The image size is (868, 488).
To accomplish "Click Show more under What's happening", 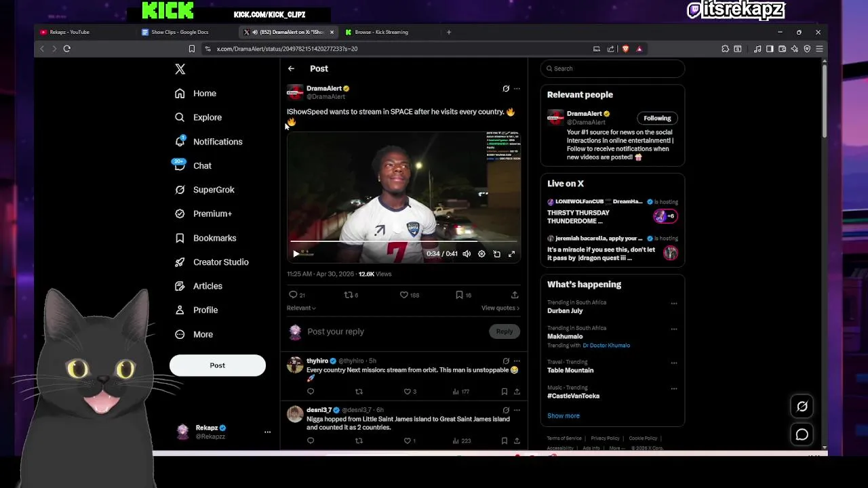I will tap(564, 415).
